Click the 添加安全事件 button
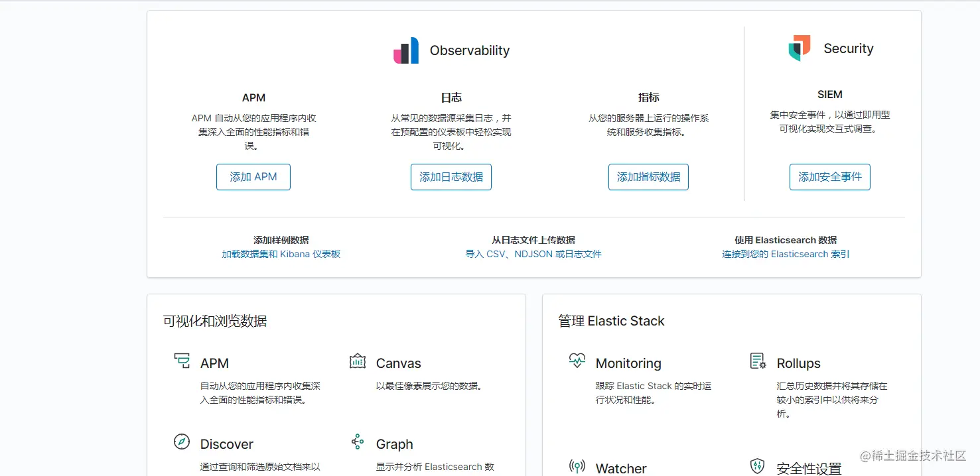The width and height of the screenshot is (980, 476). click(830, 177)
